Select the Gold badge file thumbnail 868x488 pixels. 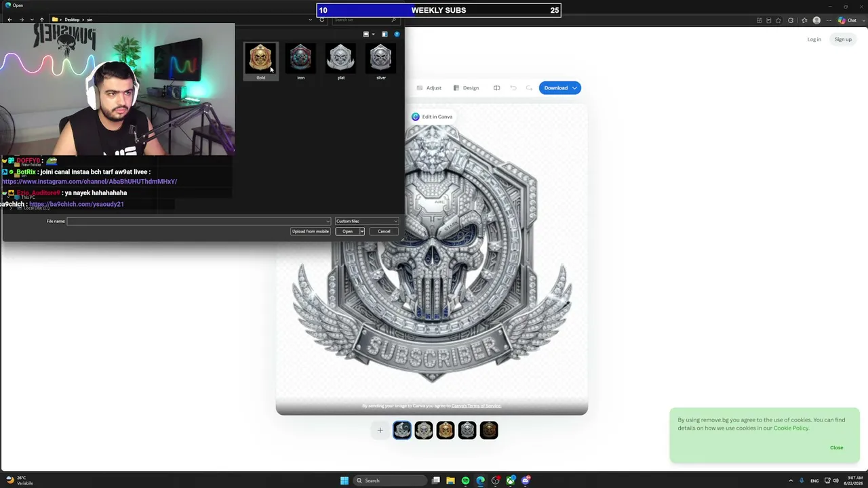pos(260,62)
